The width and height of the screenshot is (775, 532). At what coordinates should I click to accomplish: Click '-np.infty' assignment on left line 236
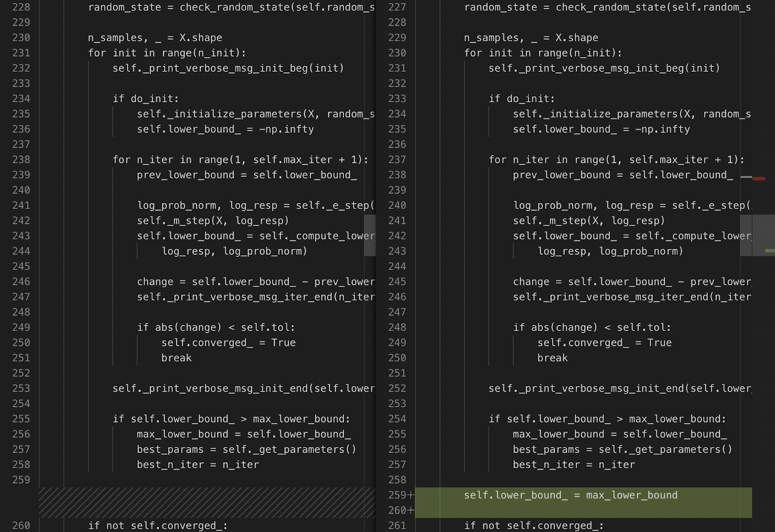pyautogui.click(x=225, y=129)
